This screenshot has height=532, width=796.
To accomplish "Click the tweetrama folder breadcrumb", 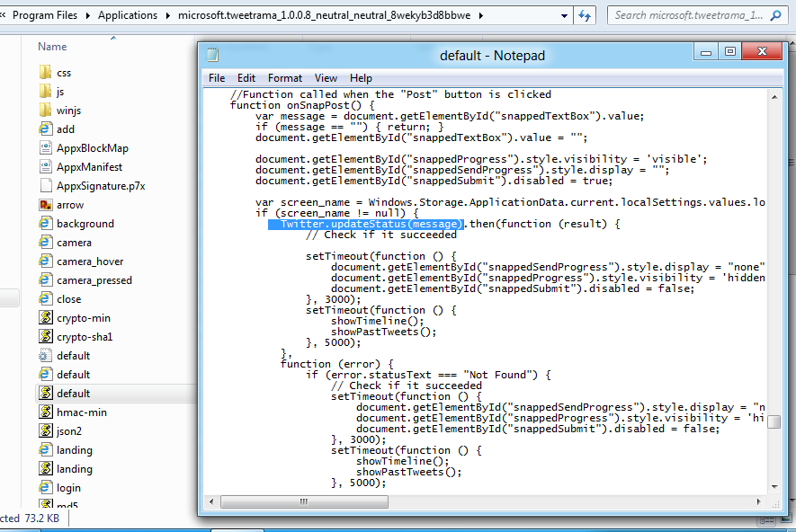I will pos(324,15).
